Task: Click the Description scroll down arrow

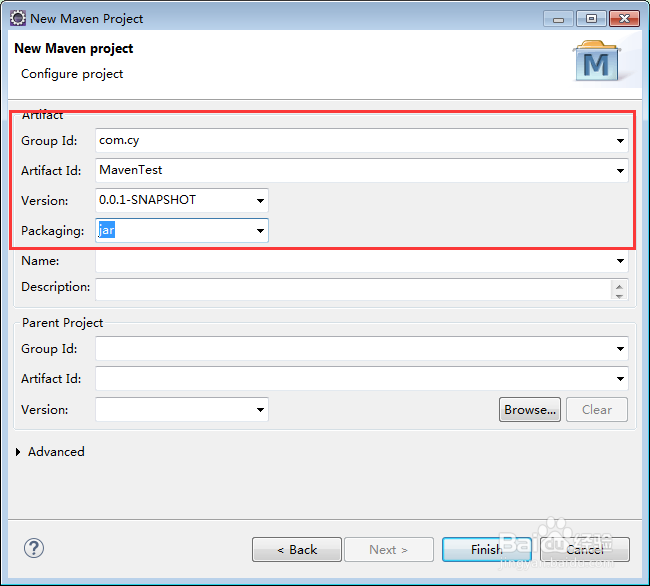Action: pos(619,296)
